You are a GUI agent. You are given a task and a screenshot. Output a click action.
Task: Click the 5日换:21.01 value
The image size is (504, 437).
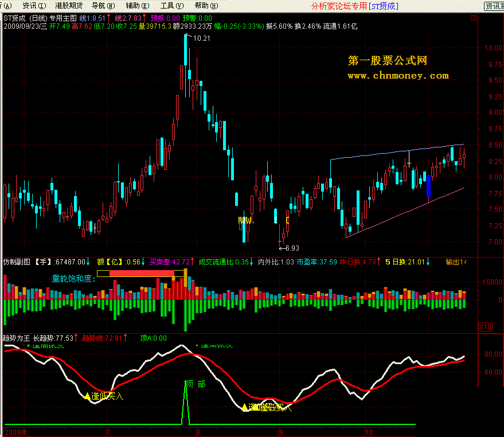405,262
